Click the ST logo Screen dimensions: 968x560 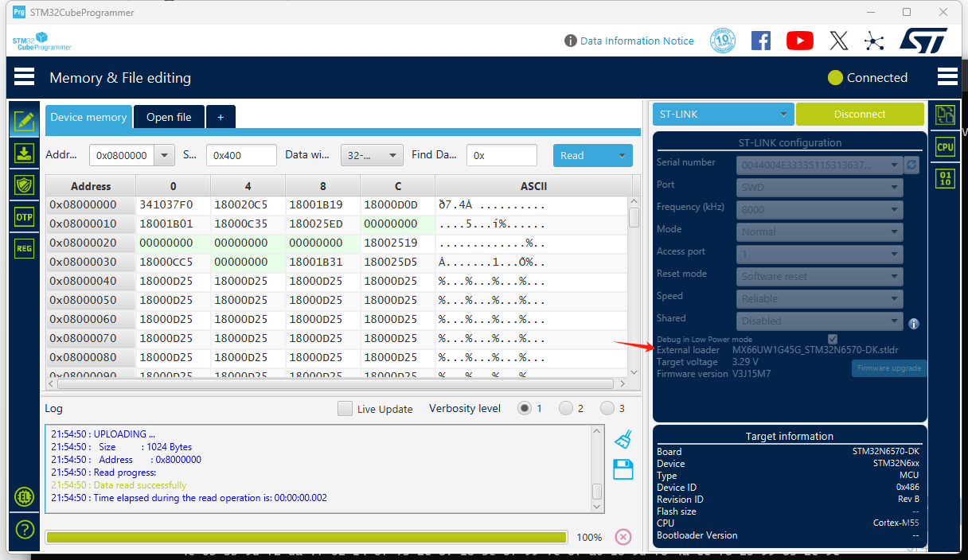[923, 41]
